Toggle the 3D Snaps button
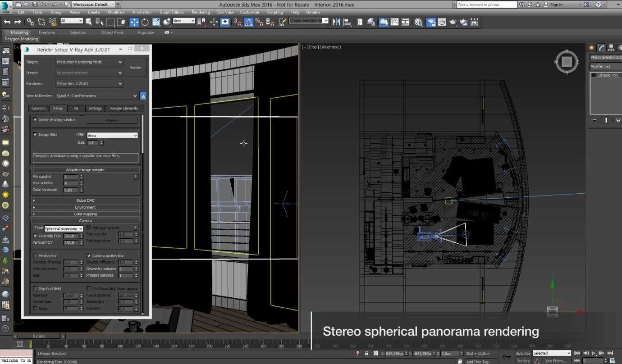 point(238,22)
